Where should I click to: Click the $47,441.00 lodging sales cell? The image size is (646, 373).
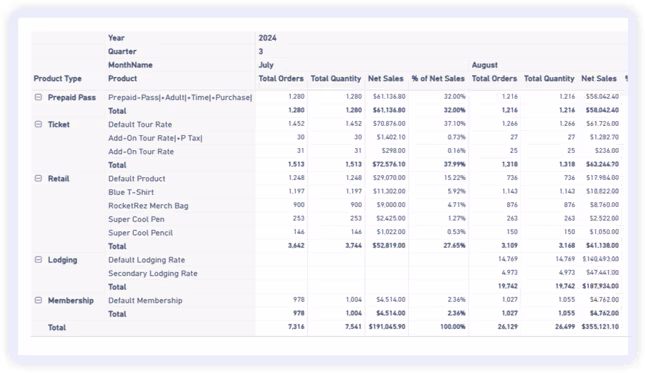click(x=602, y=272)
